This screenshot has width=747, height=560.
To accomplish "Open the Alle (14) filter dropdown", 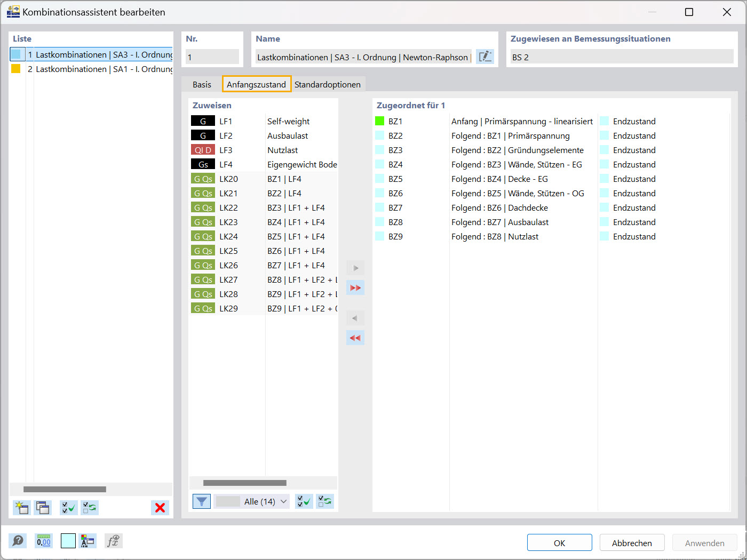I will pyautogui.click(x=252, y=501).
